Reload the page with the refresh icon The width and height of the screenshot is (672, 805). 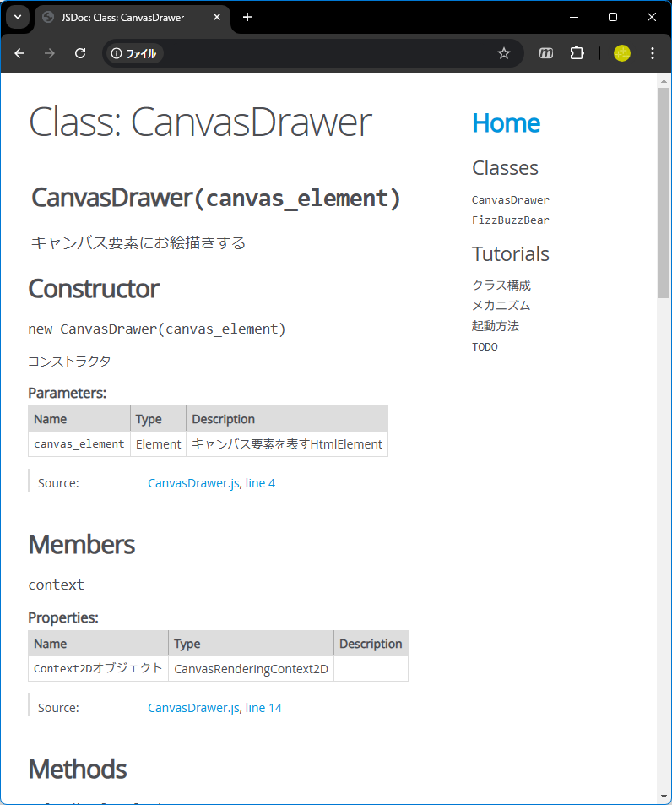(80, 53)
